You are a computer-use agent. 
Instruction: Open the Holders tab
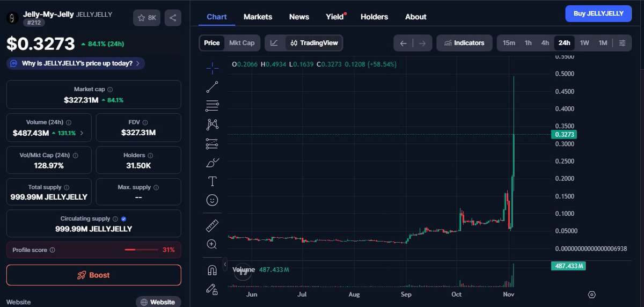[374, 17]
